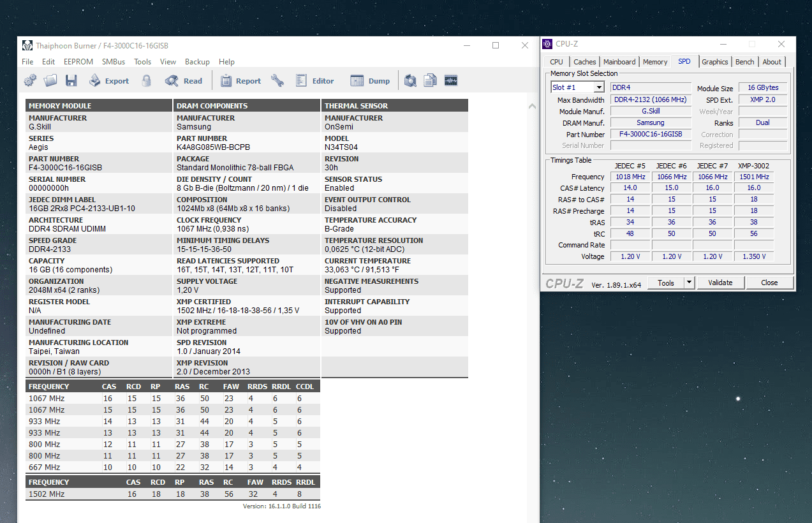Select the SPD tab in CPU-Z
Image resolution: width=812 pixels, height=523 pixels.
[x=684, y=61]
